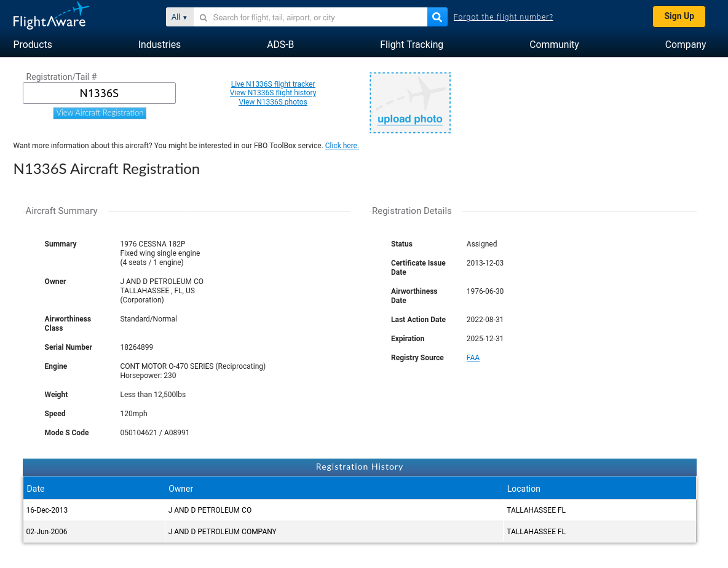728x568 pixels.
Task: Click the Date column header
Action: (x=36, y=489)
